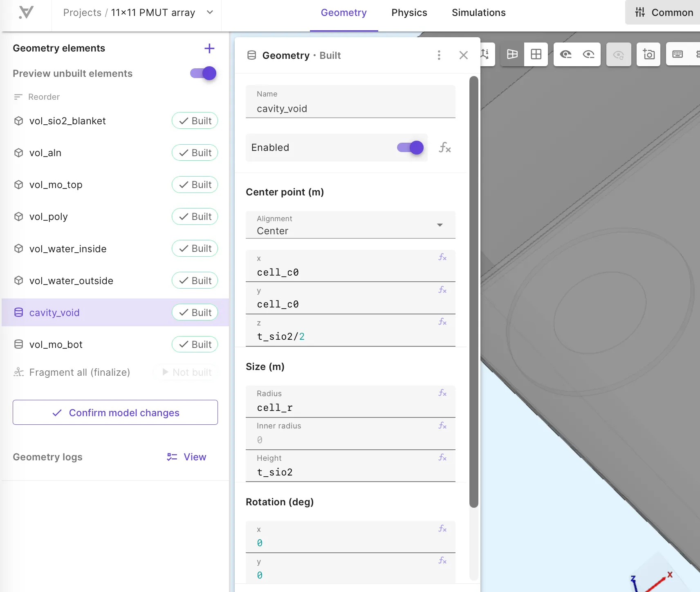
Task: Expand the project name dropdown chevron
Action: [210, 12]
